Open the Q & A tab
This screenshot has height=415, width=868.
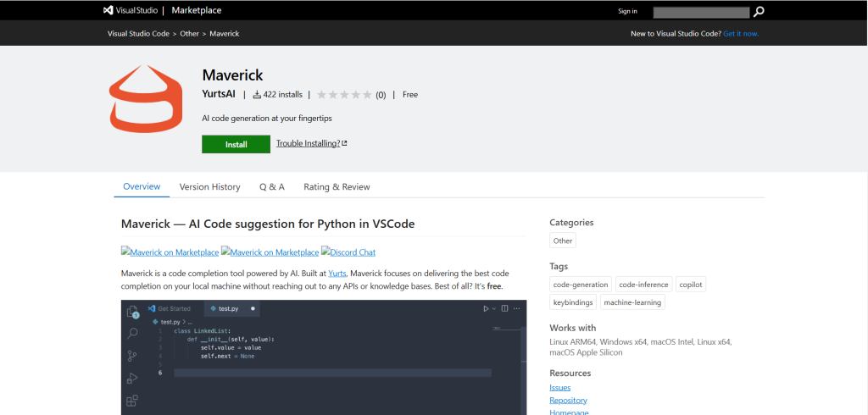[271, 187]
